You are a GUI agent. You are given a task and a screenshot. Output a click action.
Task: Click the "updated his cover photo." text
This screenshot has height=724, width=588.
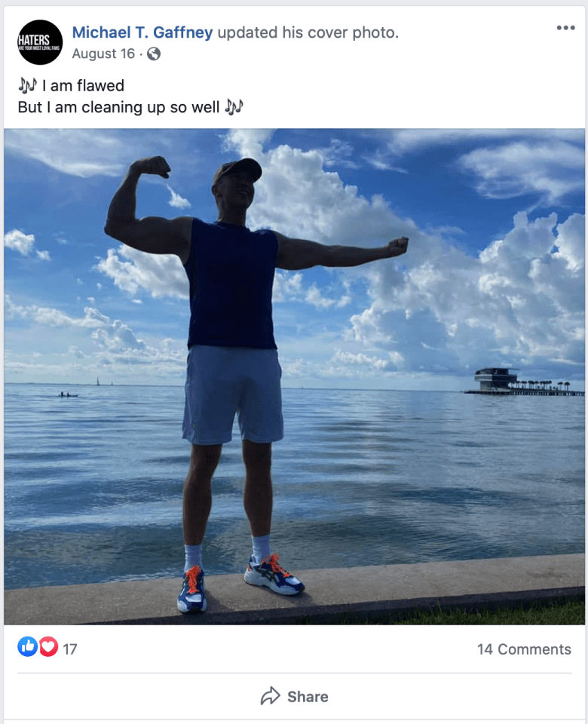[308, 32]
